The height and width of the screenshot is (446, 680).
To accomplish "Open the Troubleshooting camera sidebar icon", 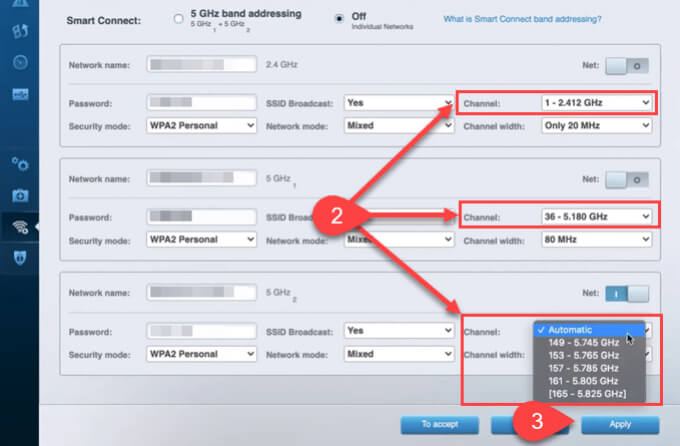I will [x=20, y=195].
